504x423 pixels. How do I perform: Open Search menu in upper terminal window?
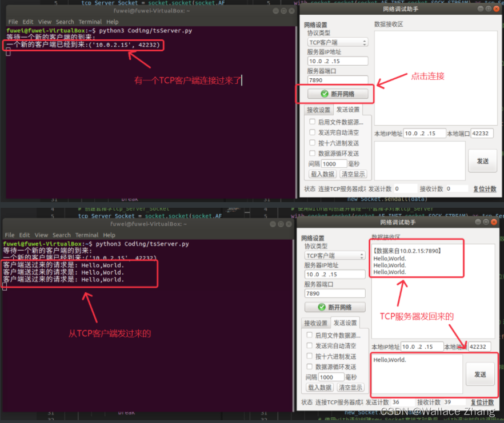pos(65,22)
